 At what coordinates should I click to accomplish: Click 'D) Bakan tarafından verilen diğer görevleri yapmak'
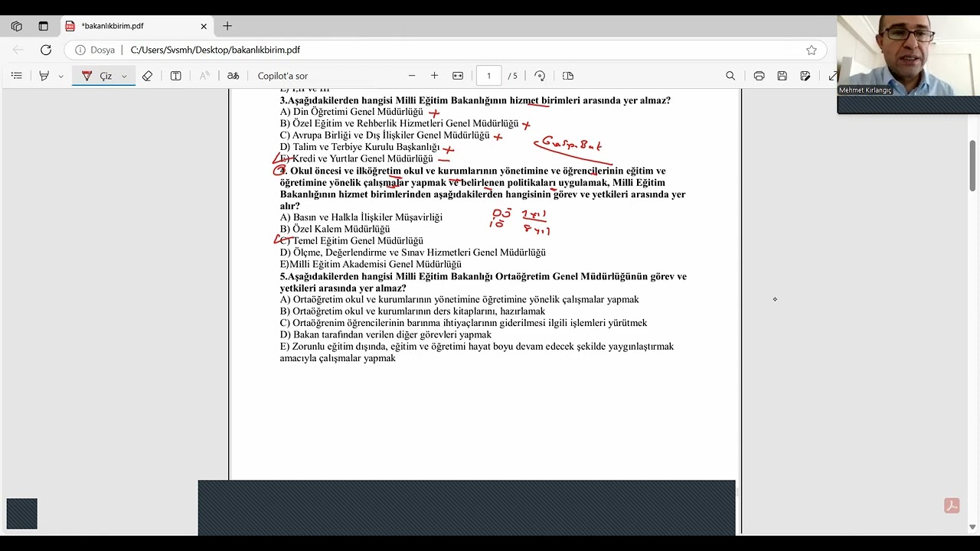pyautogui.click(x=386, y=334)
